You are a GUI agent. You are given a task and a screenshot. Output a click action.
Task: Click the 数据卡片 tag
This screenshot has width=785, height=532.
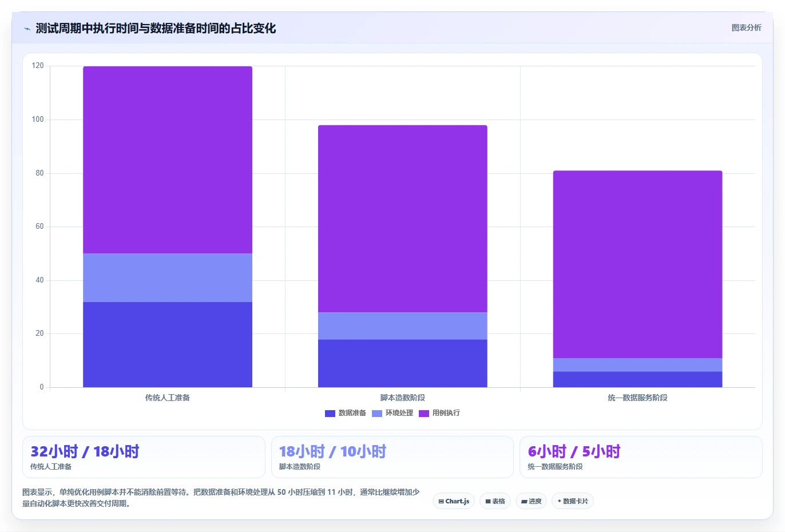[572, 501]
